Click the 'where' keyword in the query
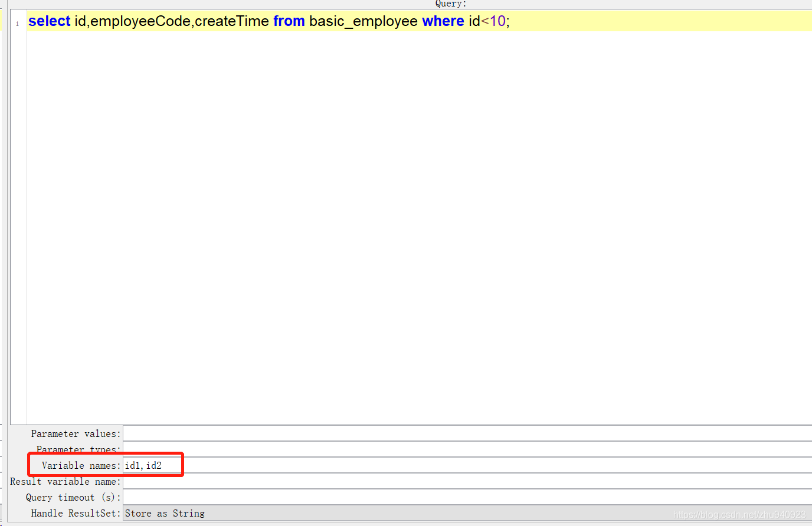The height and width of the screenshot is (526, 812). [x=443, y=21]
